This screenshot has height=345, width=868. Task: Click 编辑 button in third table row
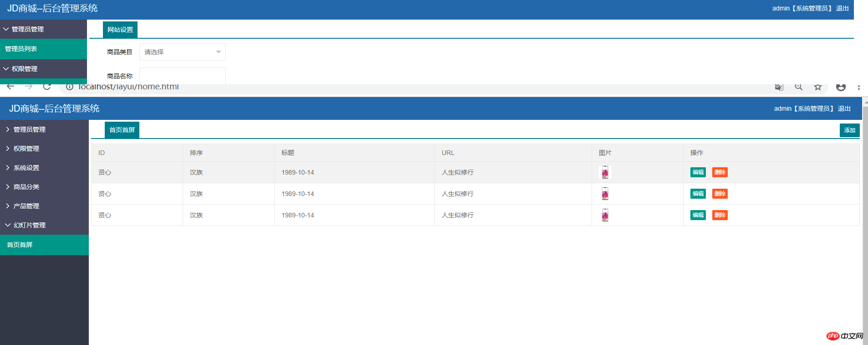click(x=698, y=215)
